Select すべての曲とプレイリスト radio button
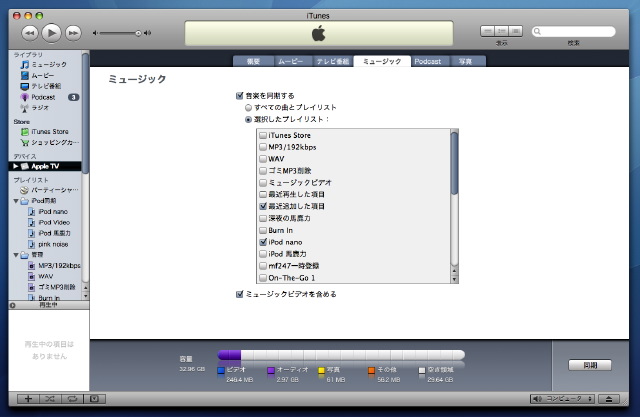Screen dimensions: 640x417 (x=249, y=106)
